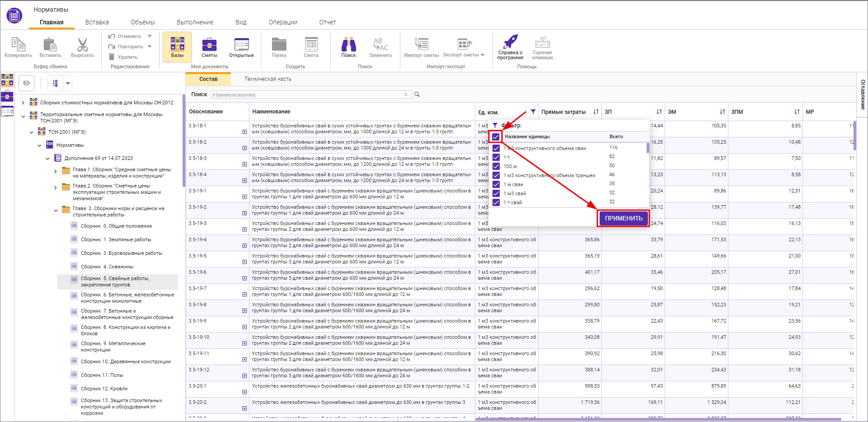Click the Сметы briefcase icon

(209, 47)
